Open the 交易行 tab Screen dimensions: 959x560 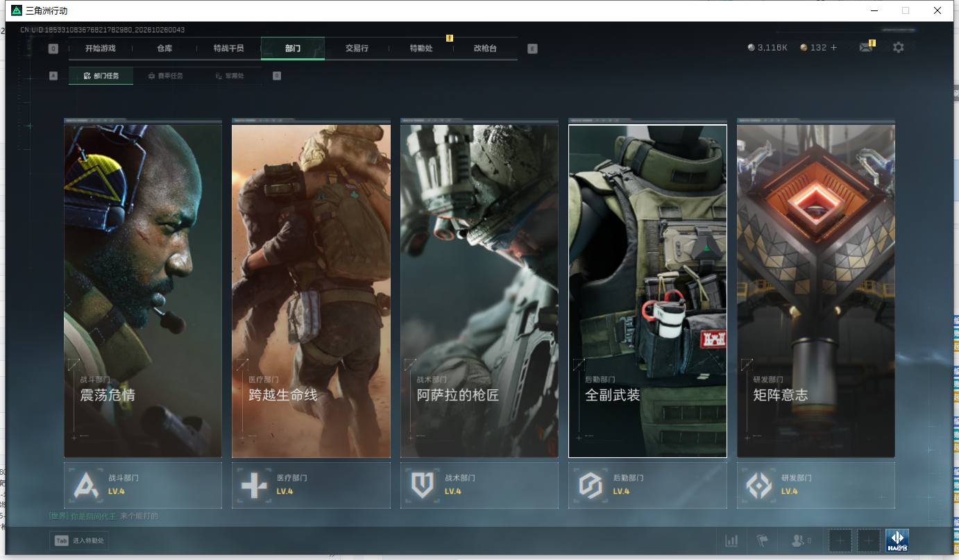coord(357,48)
